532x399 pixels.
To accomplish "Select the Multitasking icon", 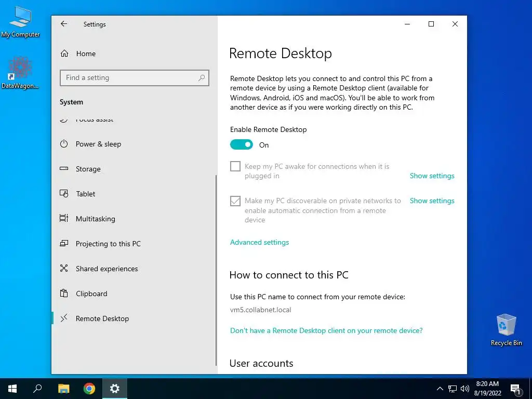I will pyautogui.click(x=64, y=218).
